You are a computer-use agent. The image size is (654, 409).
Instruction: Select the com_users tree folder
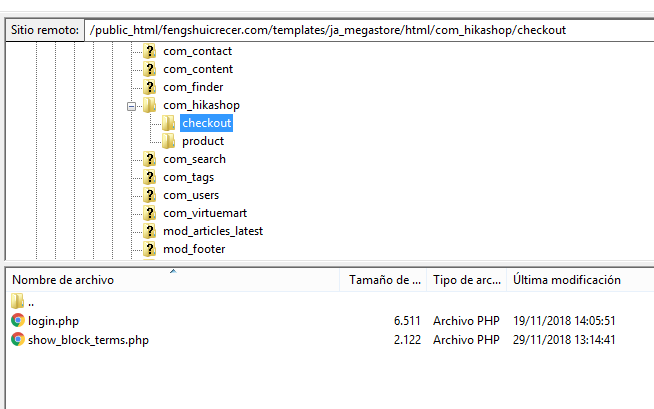[191, 195]
